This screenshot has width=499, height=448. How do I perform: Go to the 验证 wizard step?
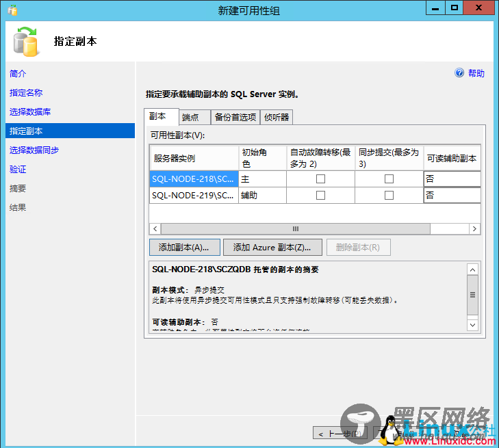(x=18, y=169)
